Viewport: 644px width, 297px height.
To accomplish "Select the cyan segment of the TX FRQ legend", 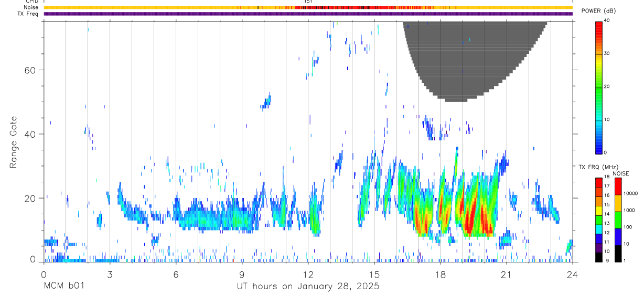I will coord(599,230).
